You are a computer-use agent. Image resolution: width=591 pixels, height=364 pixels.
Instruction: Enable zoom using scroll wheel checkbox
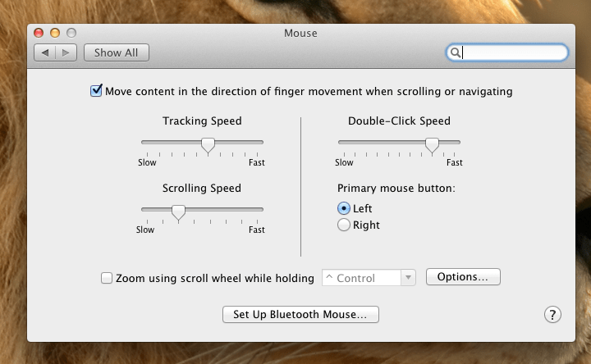coord(107,278)
